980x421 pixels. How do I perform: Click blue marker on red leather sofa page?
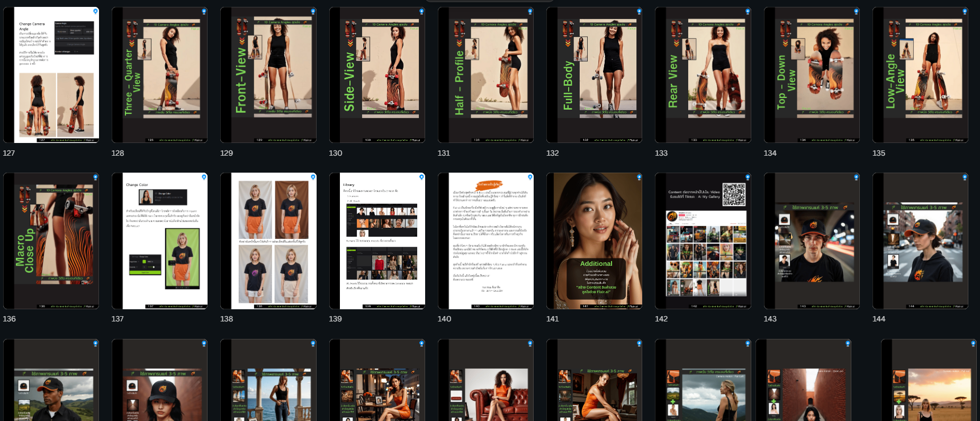click(530, 344)
